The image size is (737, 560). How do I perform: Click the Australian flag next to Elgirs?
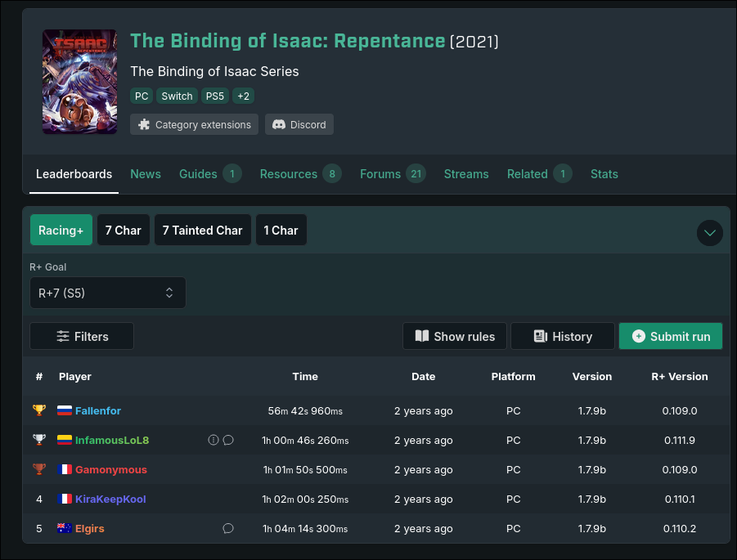[65, 528]
